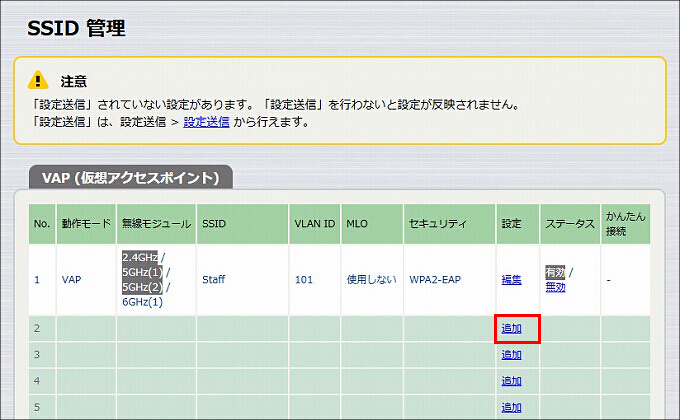Click the Staff SSID cell
Viewport: 680px width, 420px height.
pyautogui.click(x=242, y=280)
